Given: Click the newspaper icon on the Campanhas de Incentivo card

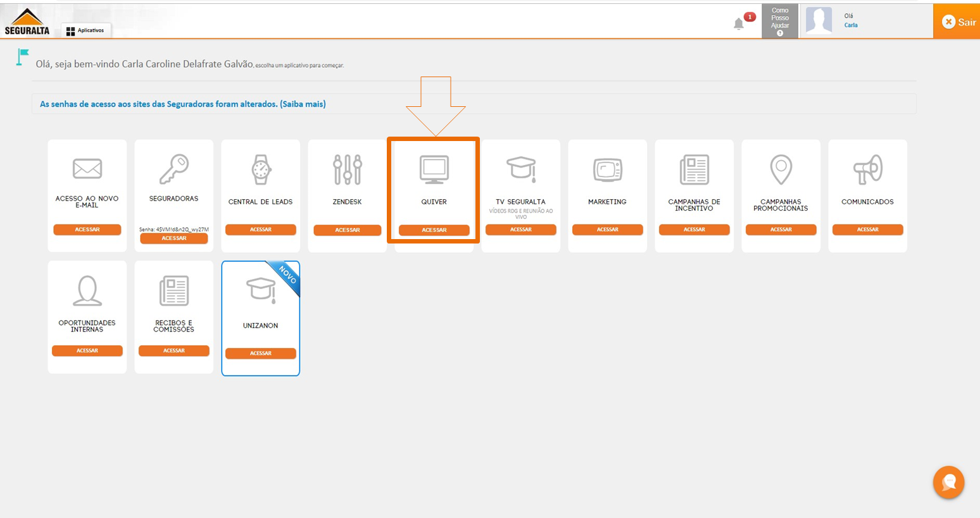Looking at the screenshot, I should click(694, 170).
